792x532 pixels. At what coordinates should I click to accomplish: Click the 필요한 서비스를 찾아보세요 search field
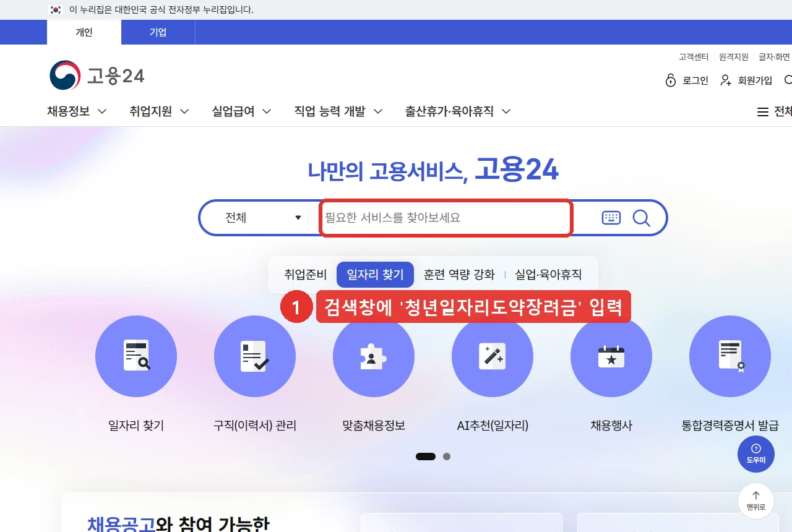[445, 218]
